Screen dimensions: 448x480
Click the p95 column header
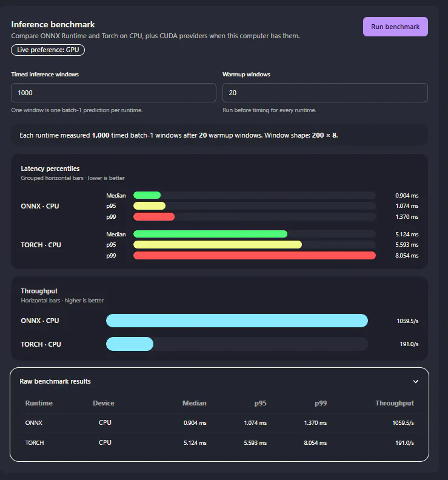tap(260, 403)
